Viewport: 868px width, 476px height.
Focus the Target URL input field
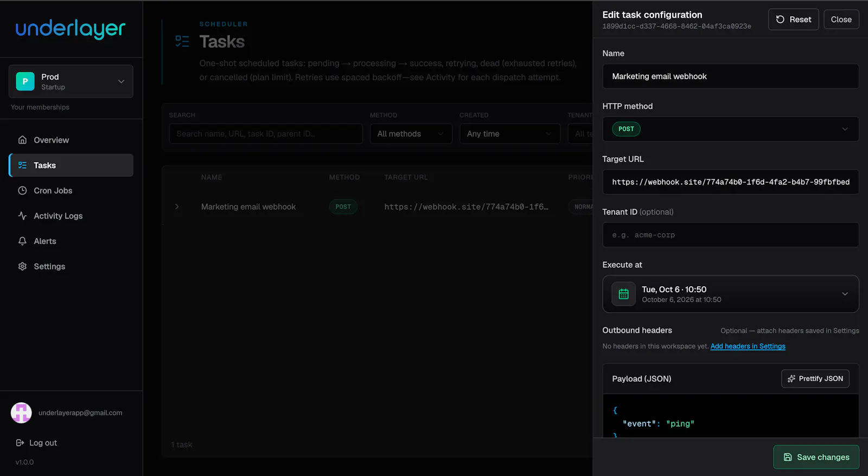(730, 182)
